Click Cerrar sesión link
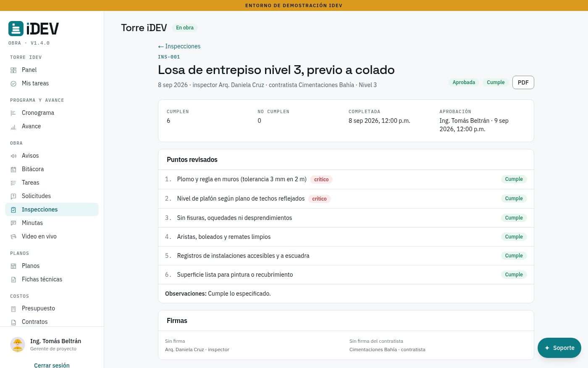Screen dimensions: 588x368 tap(52, 365)
